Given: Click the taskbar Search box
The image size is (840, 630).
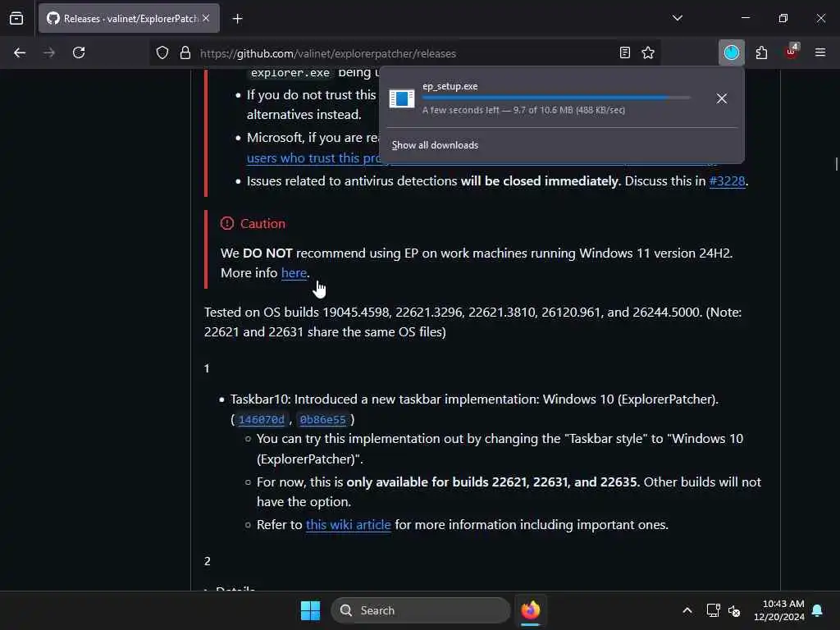Looking at the screenshot, I should point(421,610).
